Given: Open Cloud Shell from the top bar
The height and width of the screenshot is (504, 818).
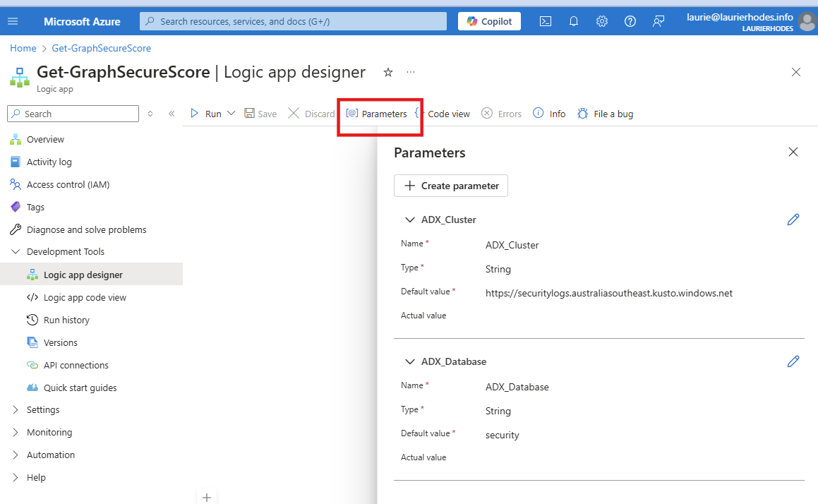Looking at the screenshot, I should pos(545,21).
